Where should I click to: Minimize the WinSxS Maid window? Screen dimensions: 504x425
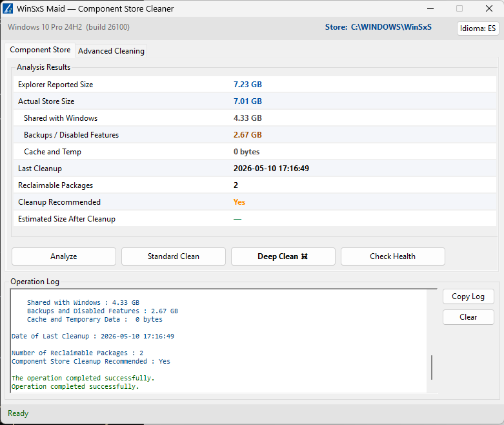[430, 8]
